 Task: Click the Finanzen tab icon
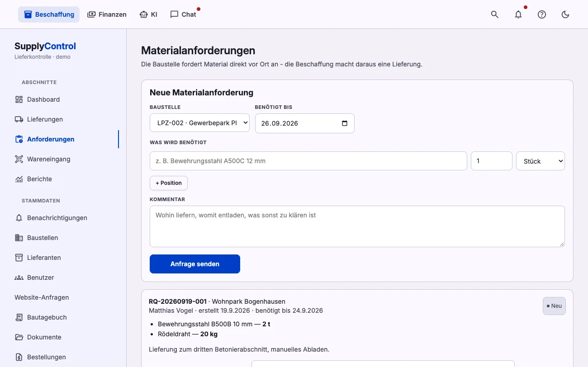click(x=92, y=14)
